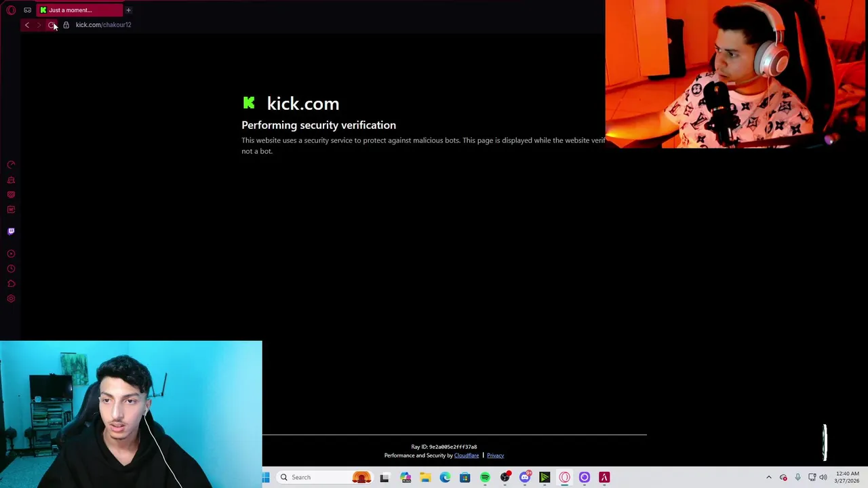Reload the kick.com page
Image resolution: width=868 pixels, height=488 pixels.
pyautogui.click(x=52, y=25)
